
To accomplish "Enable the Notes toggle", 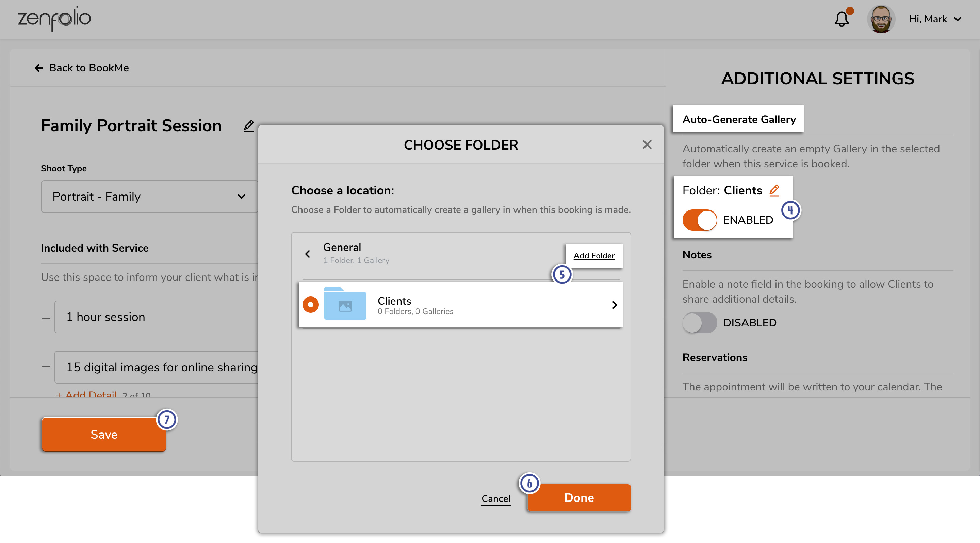I will 699,322.
